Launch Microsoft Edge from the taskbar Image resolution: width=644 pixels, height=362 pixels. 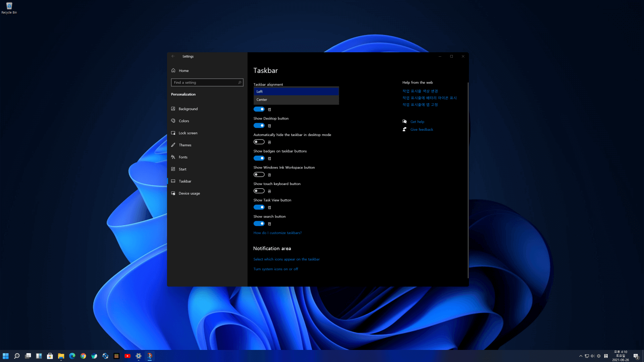tap(72, 356)
